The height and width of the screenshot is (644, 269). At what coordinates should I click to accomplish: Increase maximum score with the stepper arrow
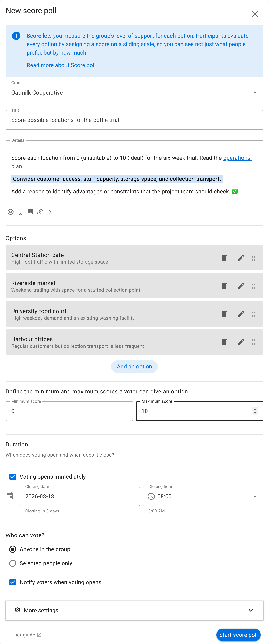[255, 409]
